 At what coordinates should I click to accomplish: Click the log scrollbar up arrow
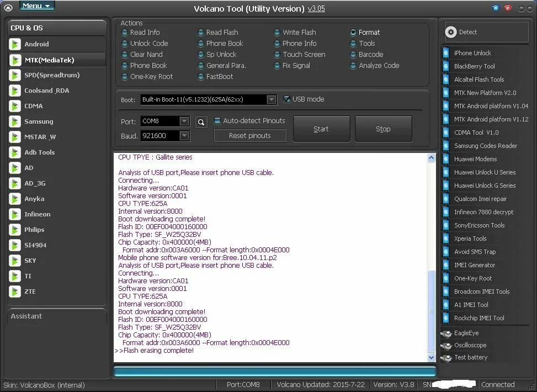click(x=432, y=157)
